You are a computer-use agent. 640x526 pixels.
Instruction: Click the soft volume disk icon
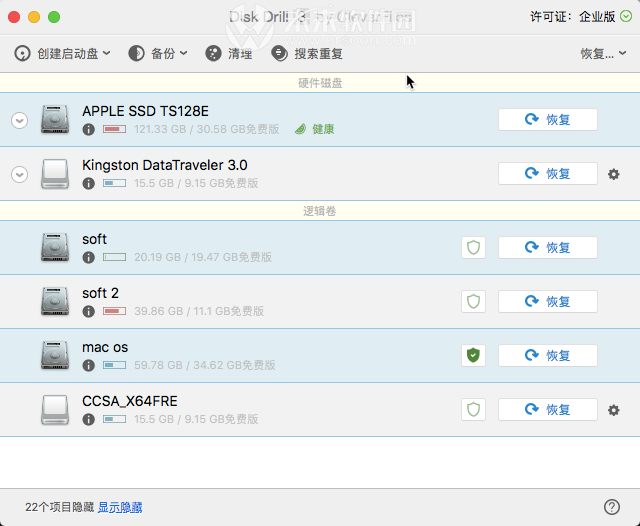[55, 247]
